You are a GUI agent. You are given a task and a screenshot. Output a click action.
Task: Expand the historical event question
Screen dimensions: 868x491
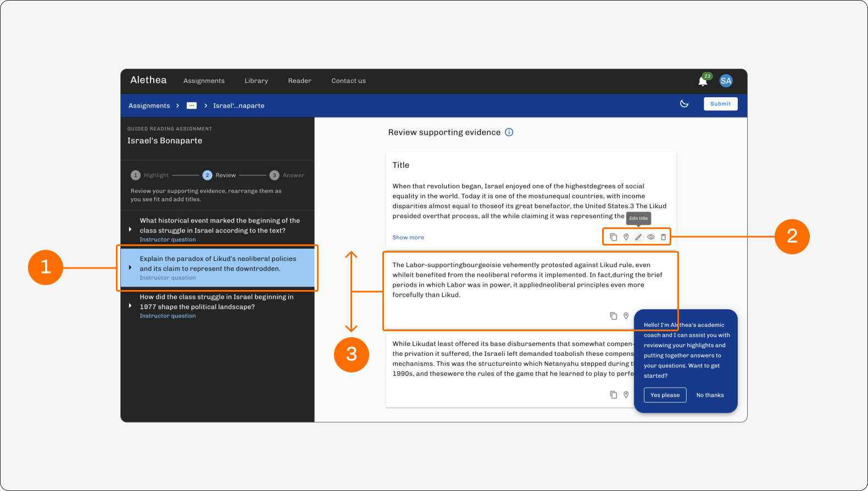[130, 230]
